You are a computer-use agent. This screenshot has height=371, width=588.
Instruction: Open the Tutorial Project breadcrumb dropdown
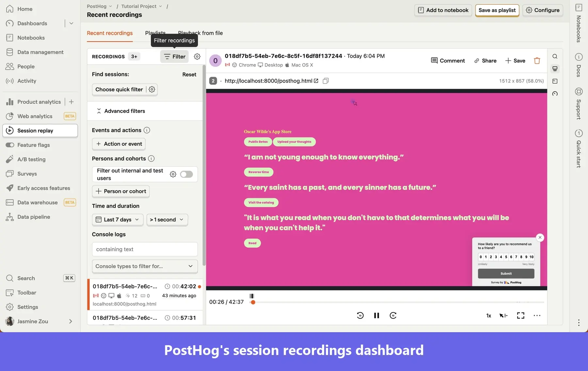[x=141, y=6]
